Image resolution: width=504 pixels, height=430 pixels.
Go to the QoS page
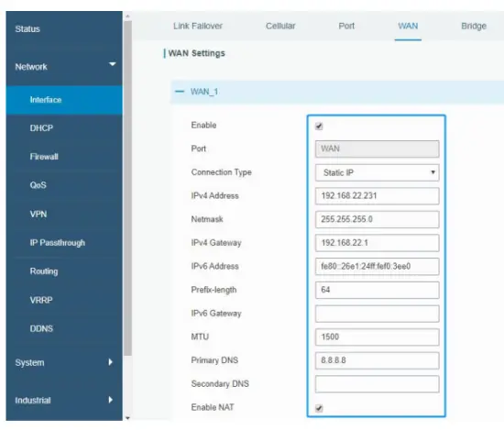tap(38, 185)
